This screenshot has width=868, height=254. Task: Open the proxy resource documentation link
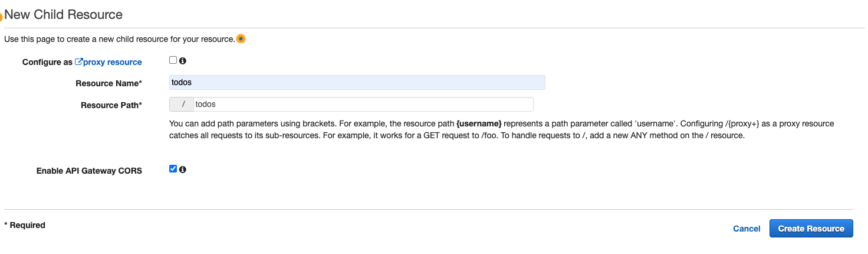113,62
